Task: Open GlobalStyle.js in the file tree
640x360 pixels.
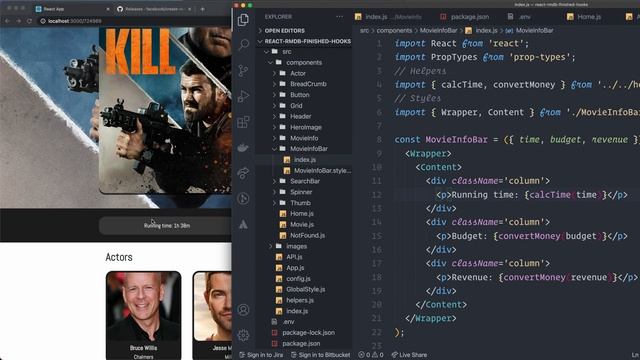Action: pos(304,289)
